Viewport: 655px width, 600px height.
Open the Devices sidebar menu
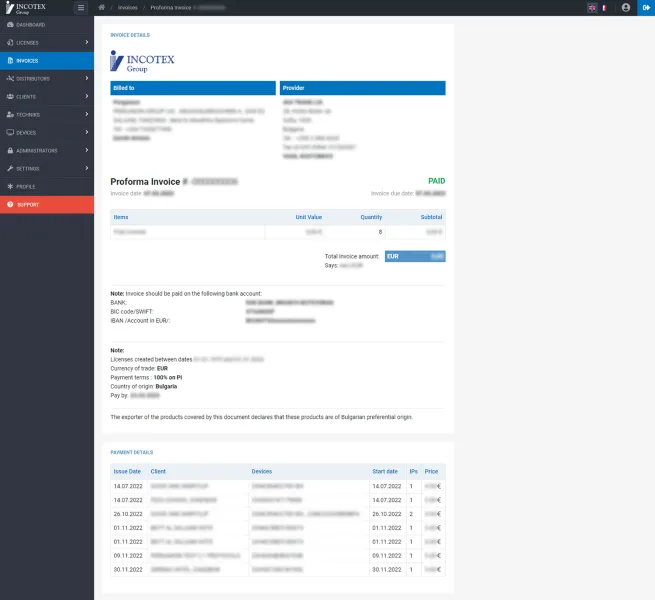(x=47, y=132)
